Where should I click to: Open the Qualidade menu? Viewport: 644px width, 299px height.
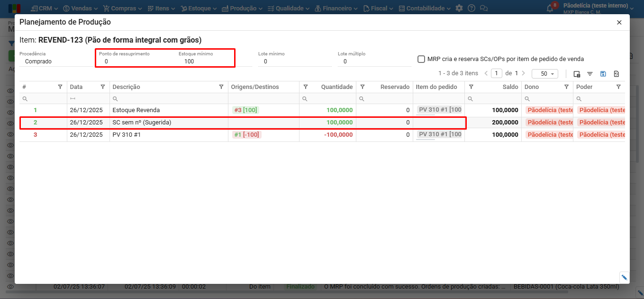point(289,8)
